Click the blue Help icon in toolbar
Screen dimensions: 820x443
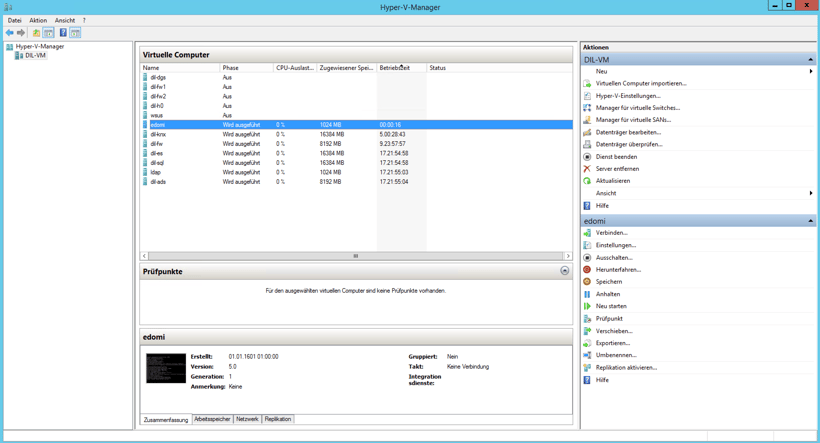tap(63, 33)
